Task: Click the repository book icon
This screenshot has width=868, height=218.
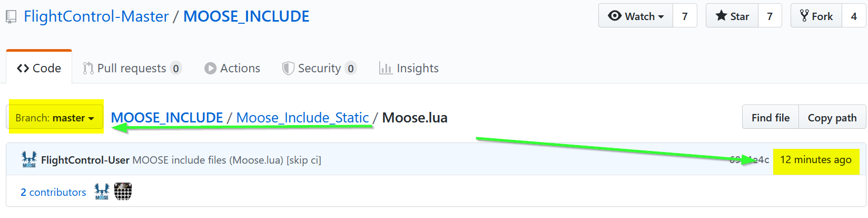Action: pos(11,17)
